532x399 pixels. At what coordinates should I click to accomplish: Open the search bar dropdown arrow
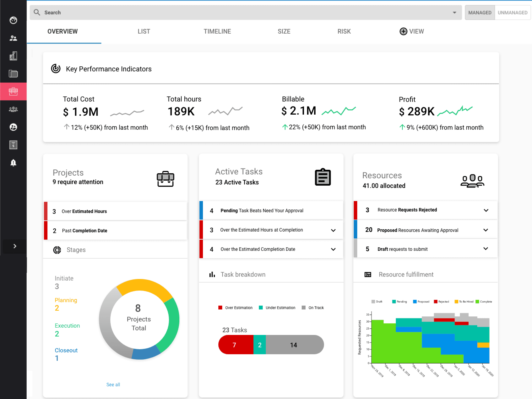tap(454, 13)
